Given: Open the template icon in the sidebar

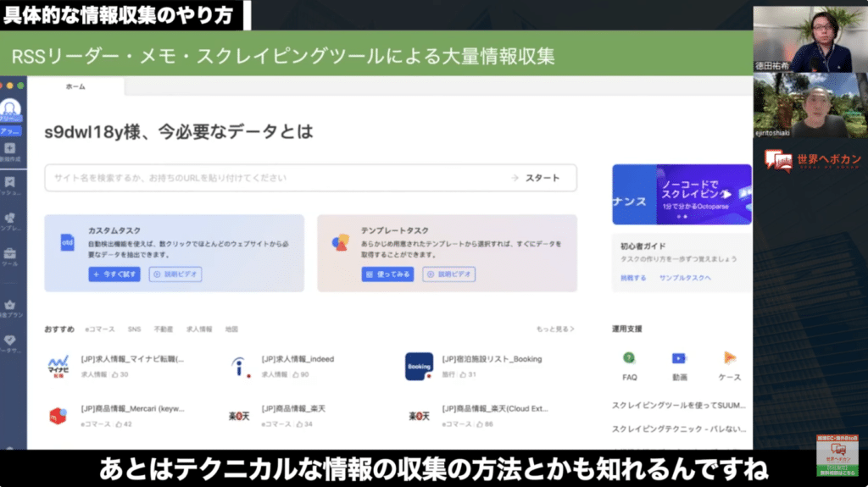Looking at the screenshot, I should tap(10, 218).
